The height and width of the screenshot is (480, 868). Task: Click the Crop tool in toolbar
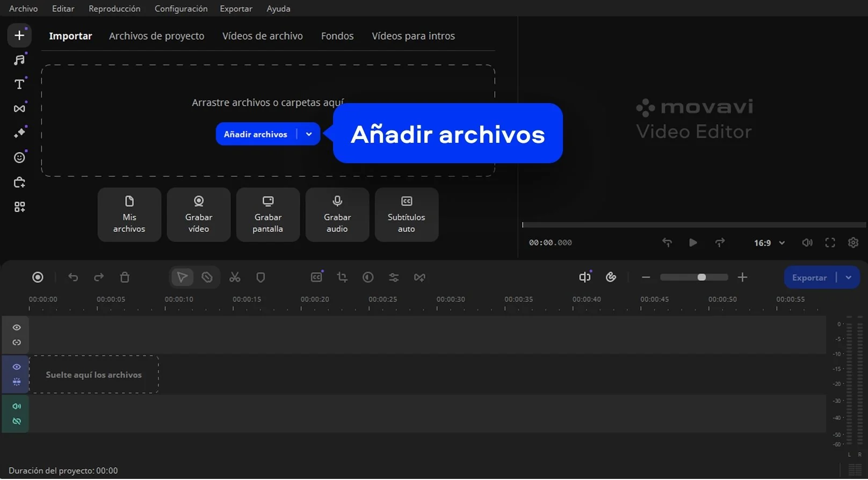(342, 278)
